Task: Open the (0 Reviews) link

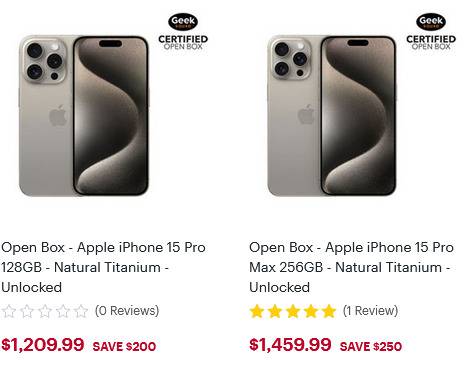Action: [x=127, y=311]
